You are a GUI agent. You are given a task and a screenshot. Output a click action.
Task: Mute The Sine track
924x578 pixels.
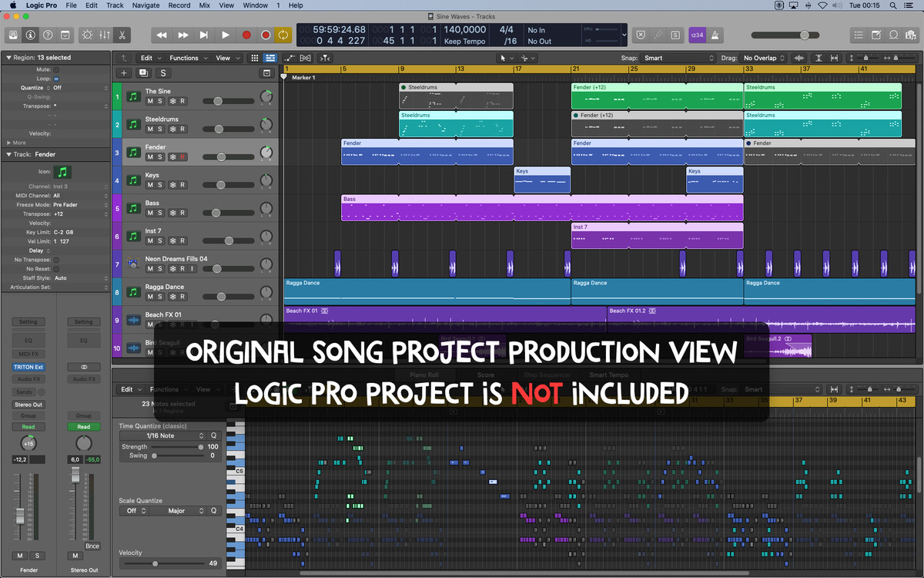coord(150,101)
